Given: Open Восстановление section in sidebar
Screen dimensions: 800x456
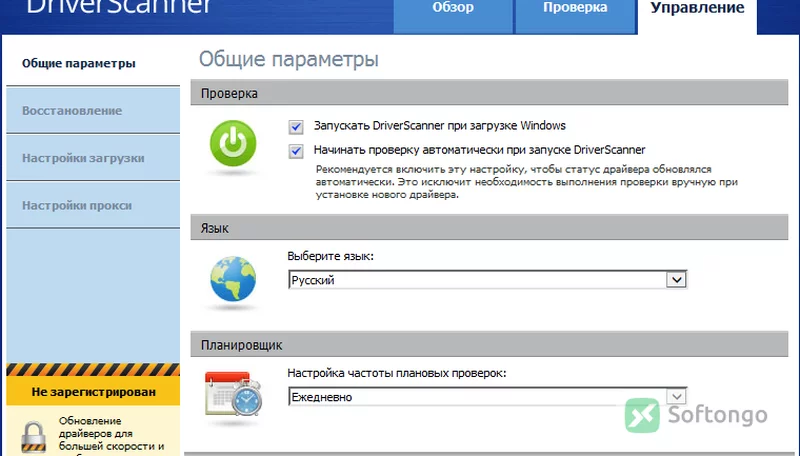Looking at the screenshot, I should click(93, 111).
